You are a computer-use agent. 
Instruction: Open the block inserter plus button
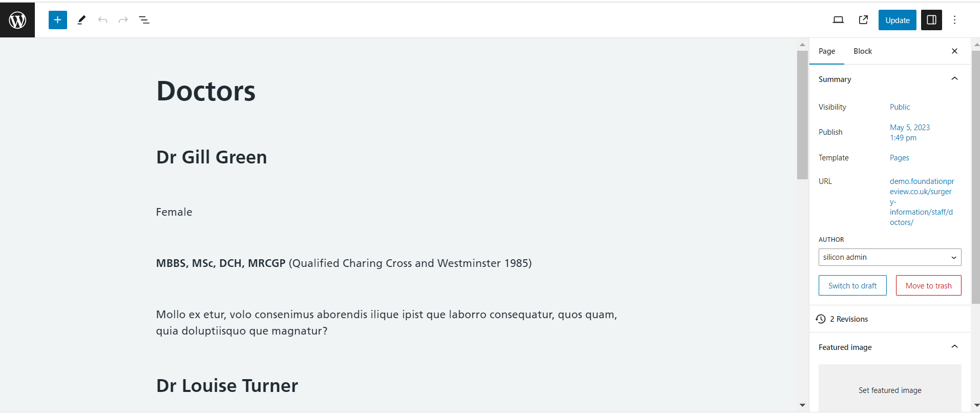point(58,20)
